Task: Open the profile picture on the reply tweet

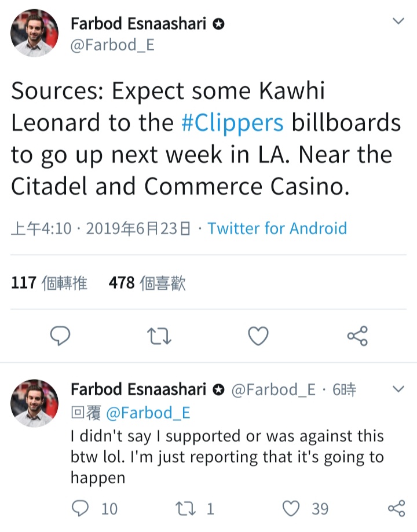Action: [35, 403]
